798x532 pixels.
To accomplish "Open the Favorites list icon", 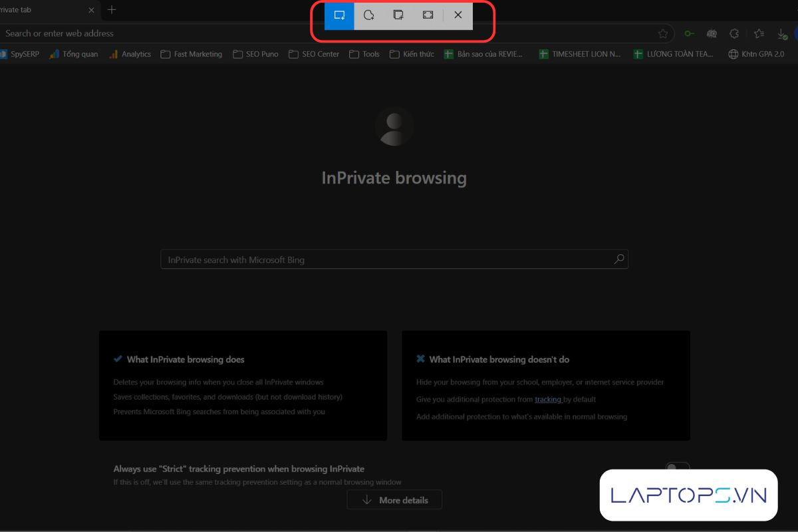I will [x=759, y=33].
